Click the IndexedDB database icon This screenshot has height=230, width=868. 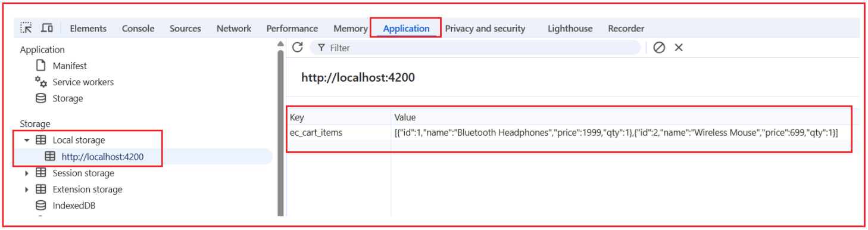(41, 206)
